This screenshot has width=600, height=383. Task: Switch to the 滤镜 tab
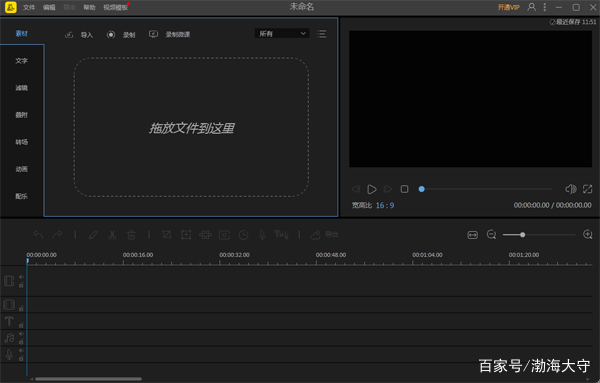21,88
